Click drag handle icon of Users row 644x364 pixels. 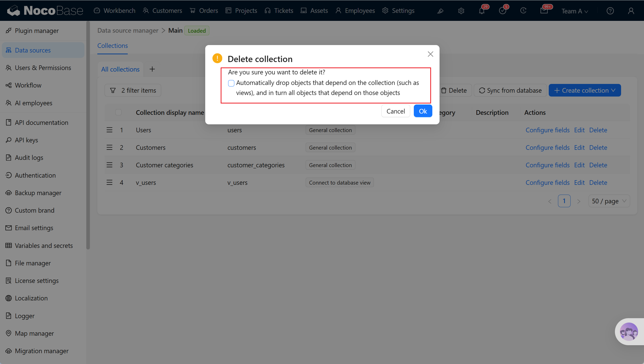pos(109,130)
